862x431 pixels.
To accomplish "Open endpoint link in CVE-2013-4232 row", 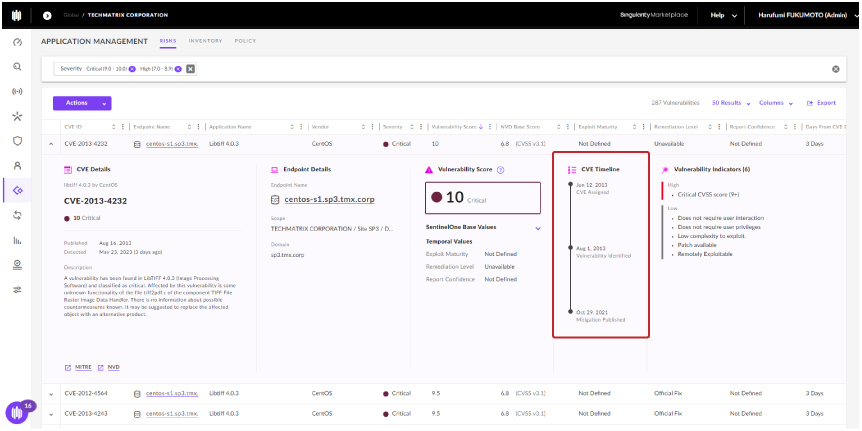I will (x=172, y=144).
